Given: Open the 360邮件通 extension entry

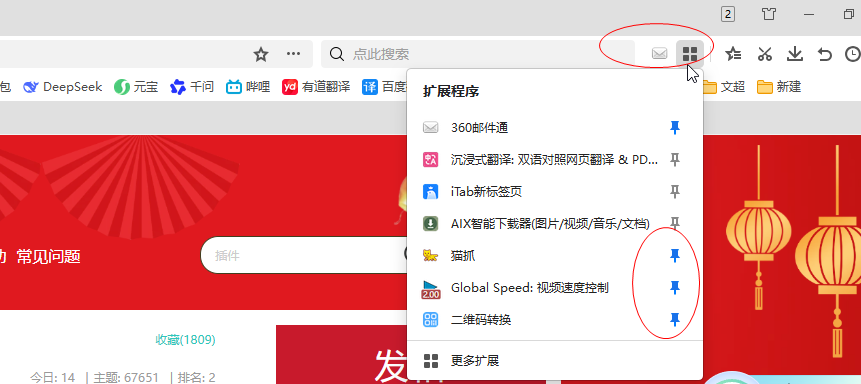Looking at the screenshot, I should click(555, 128).
